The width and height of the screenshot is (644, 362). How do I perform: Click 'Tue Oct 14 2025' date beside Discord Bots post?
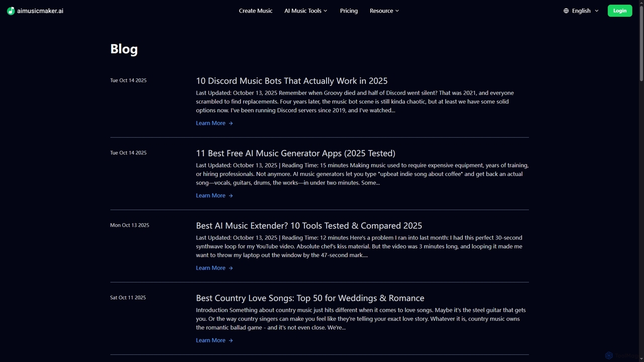pos(128,80)
